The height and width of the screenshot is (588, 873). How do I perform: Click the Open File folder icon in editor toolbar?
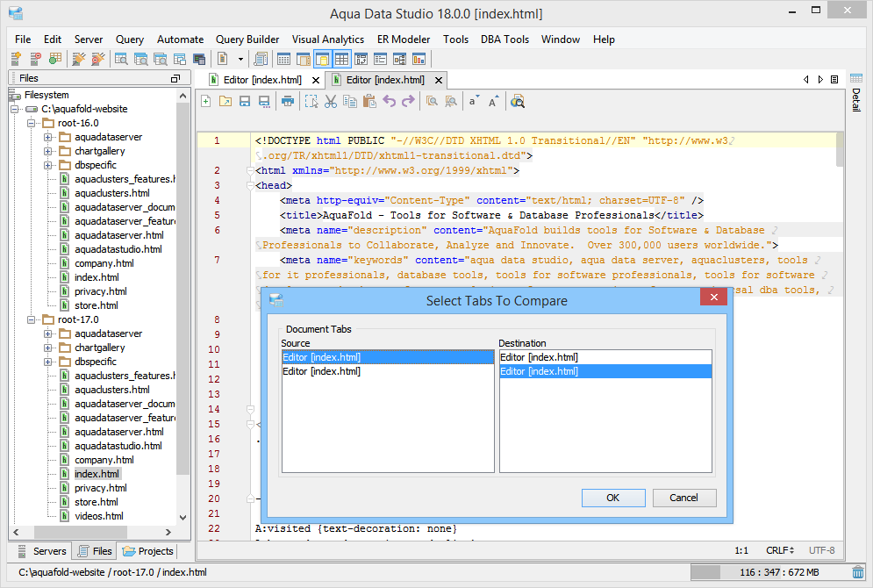coord(225,101)
